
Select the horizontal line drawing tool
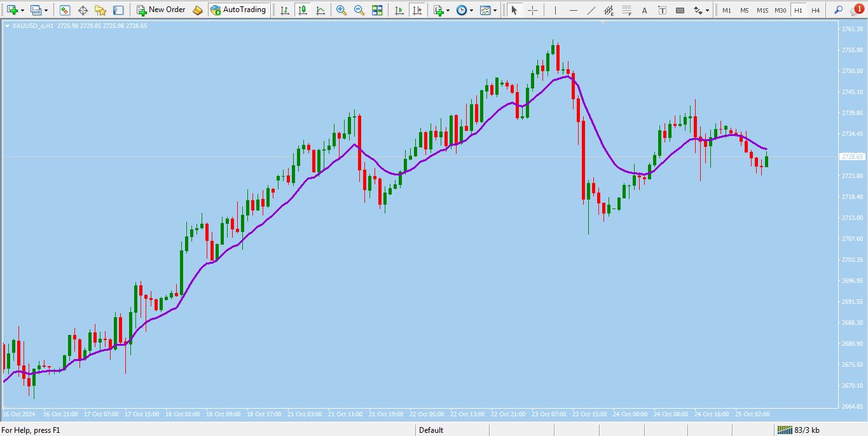pyautogui.click(x=573, y=10)
